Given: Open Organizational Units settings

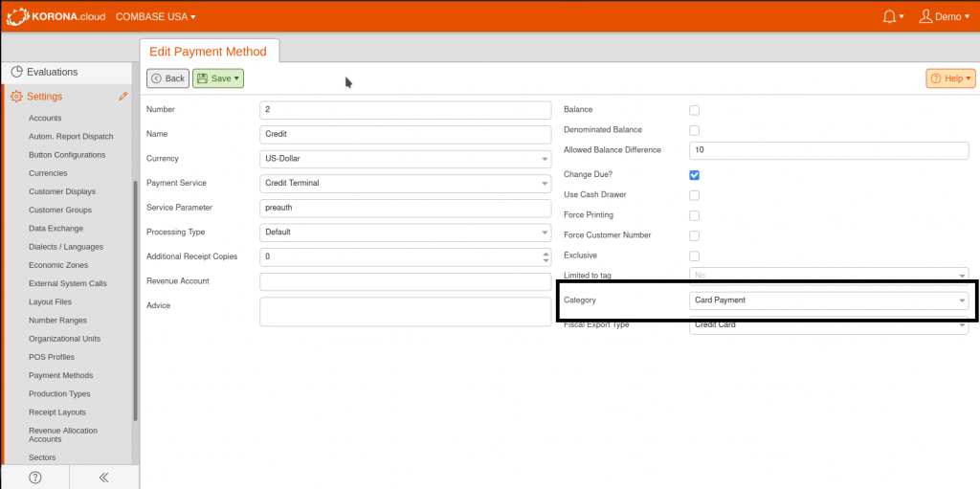Looking at the screenshot, I should pos(64,339).
